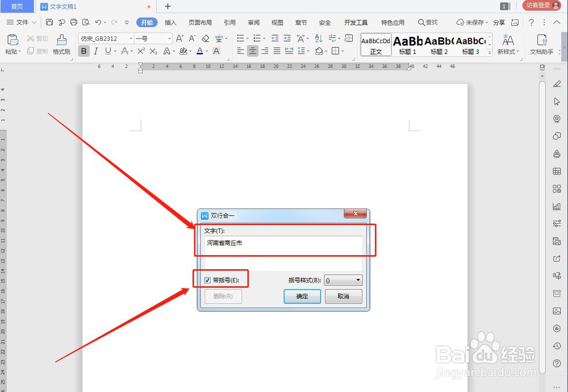Open the 文件 menu

[x=22, y=23]
